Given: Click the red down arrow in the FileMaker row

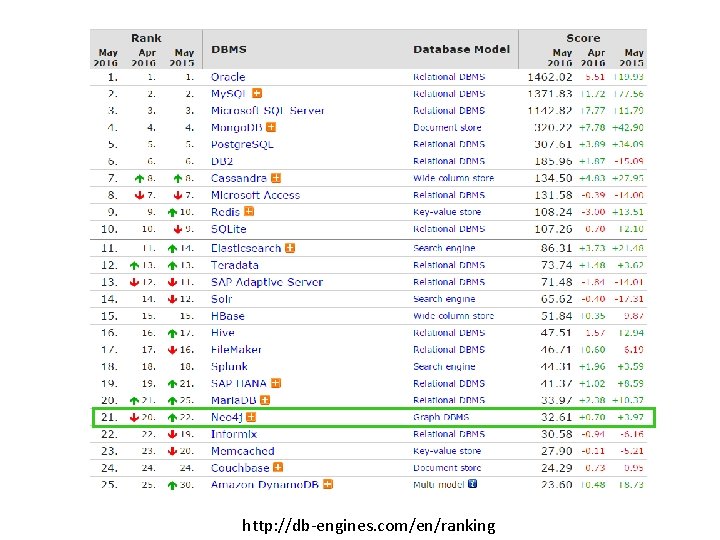Looking at the screenshot, I should pyautogui.click(x=172, y=350).
